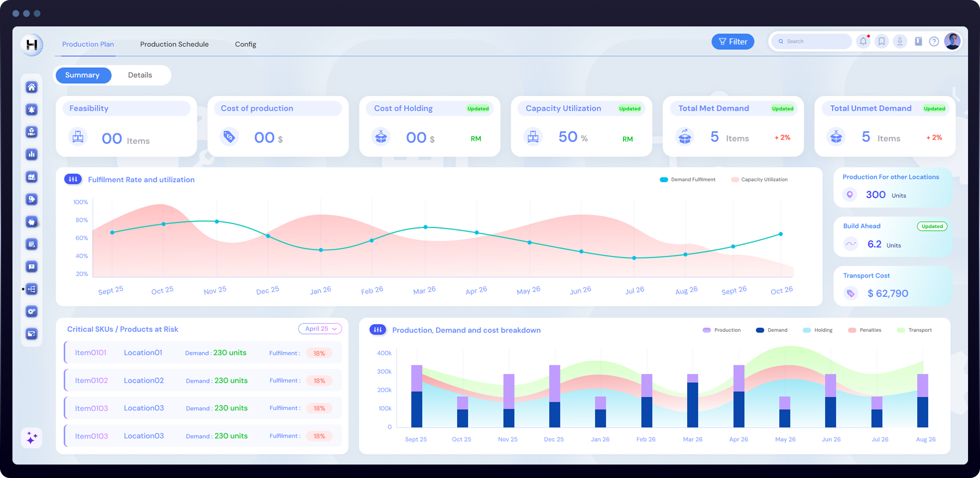Click the Filter button
The image size is (980, 478).
(x=733, y=41)
